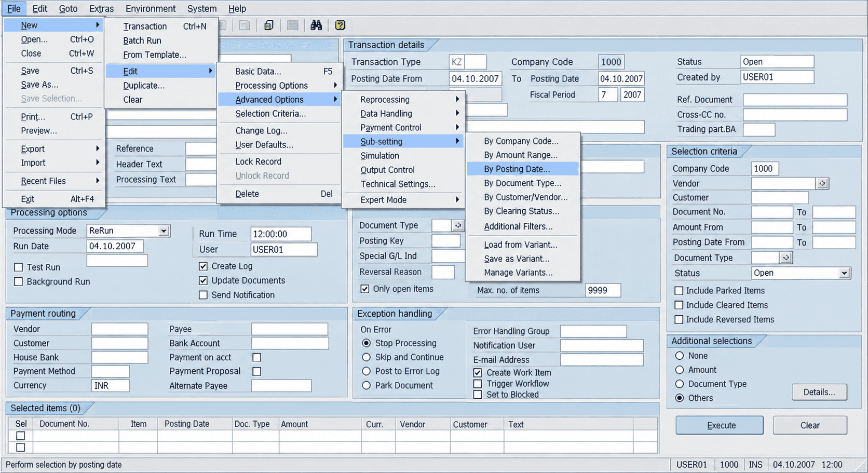Image resolution: width=868 pixels, height=473 pixels.
Task: Open the Goto menu
Action: click(68, 9)
